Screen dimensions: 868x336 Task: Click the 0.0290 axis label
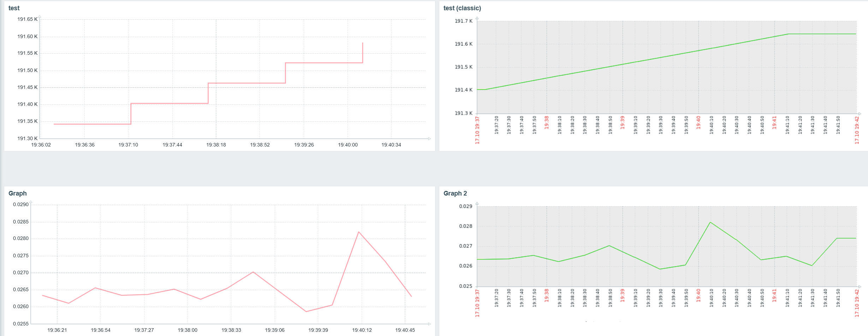tap(21, 204)
